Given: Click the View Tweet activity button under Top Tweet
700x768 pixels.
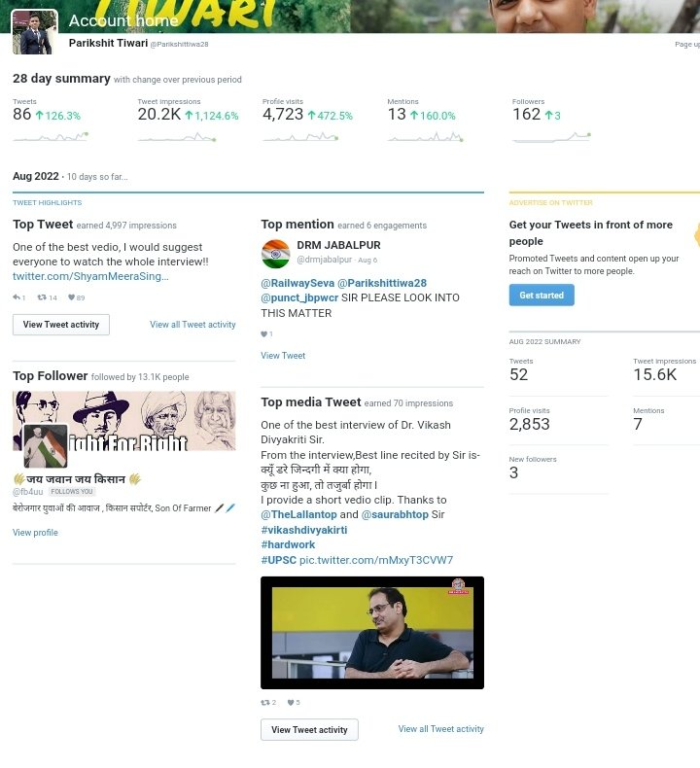Looking at the screenshot, I should click(x=61, y=325).
